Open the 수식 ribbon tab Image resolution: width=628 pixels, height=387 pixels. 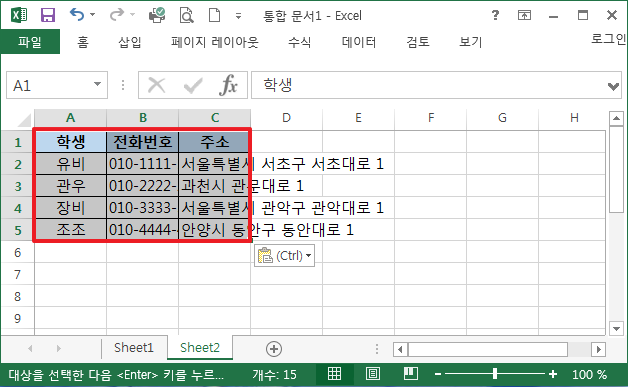[x=300, y=42]
